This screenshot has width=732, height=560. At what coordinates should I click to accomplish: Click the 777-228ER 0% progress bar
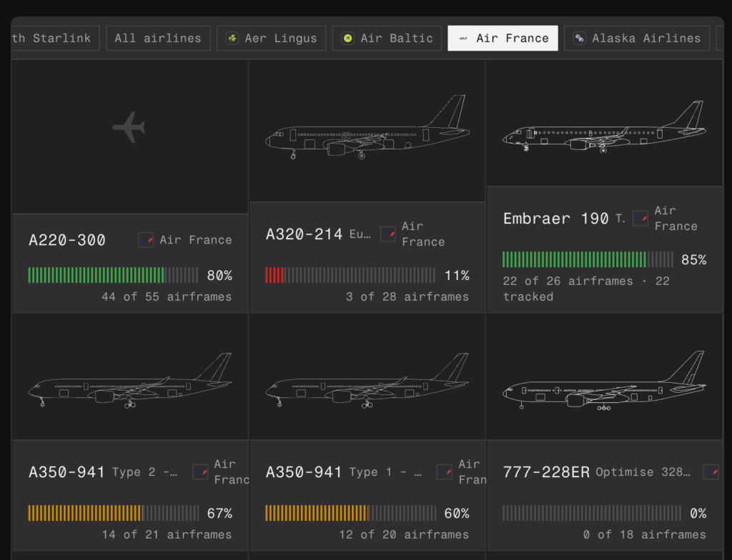(x=591, y=513)
